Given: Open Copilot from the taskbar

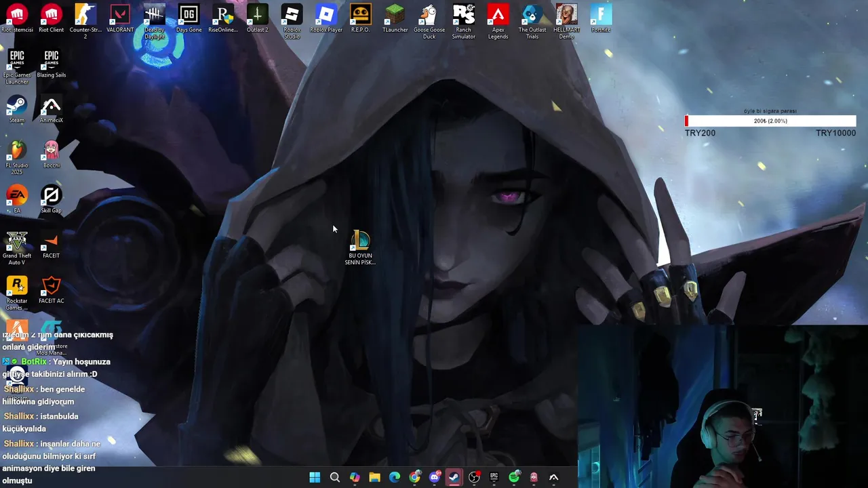Looking at the screenshot, I should [355, 477].
